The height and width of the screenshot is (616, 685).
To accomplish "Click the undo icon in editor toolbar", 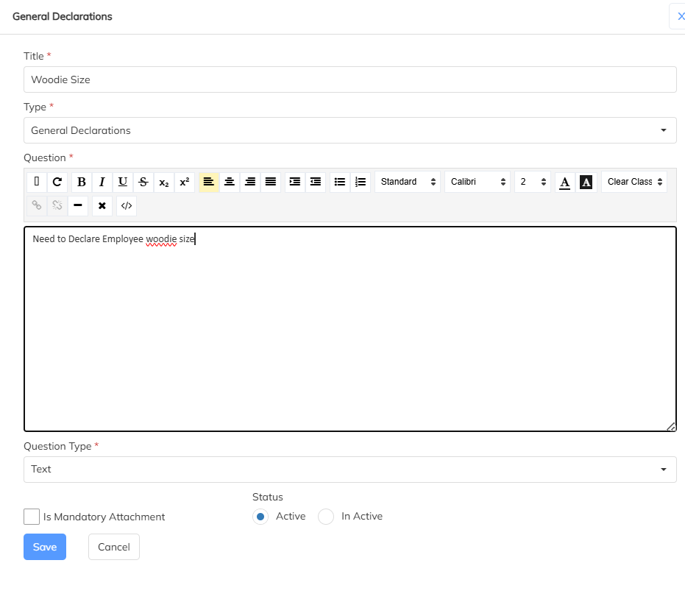I will (x=37, y=182).
